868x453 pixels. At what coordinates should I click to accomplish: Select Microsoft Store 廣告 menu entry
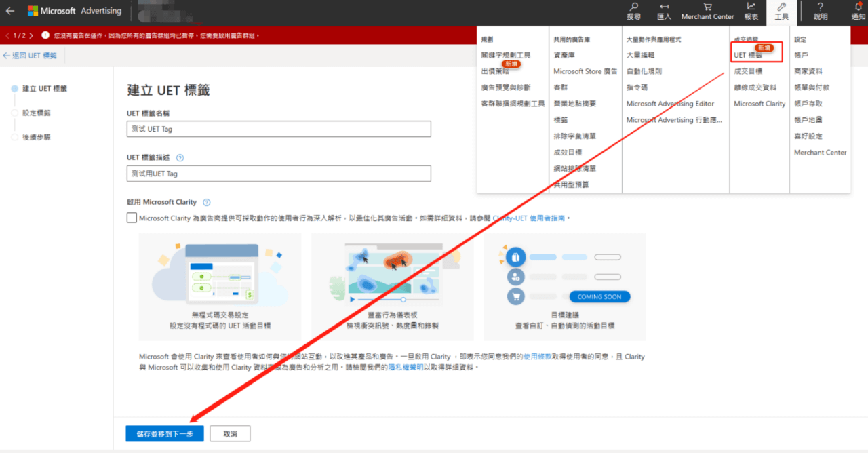(x=585, y=71)
